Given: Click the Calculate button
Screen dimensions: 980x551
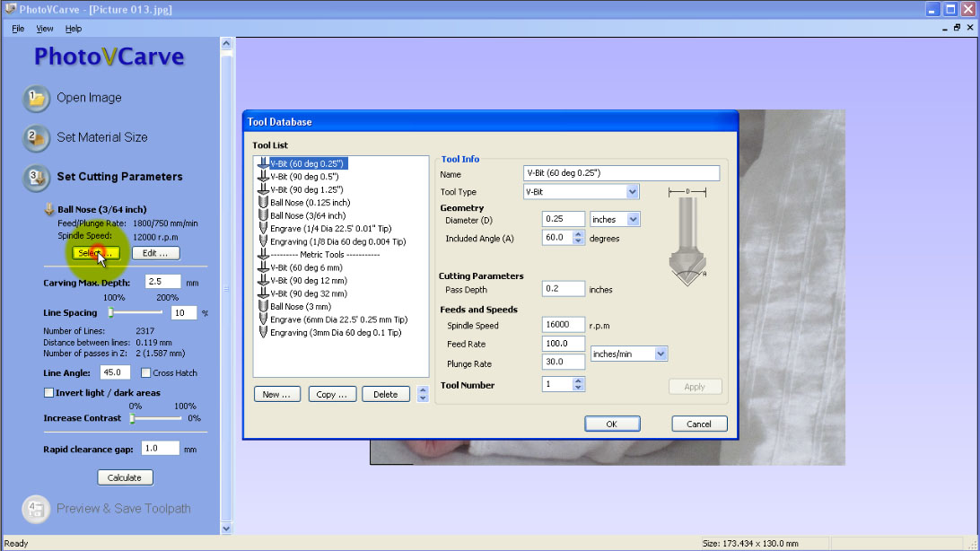Looking at the screenshot, I should [125, 478].
